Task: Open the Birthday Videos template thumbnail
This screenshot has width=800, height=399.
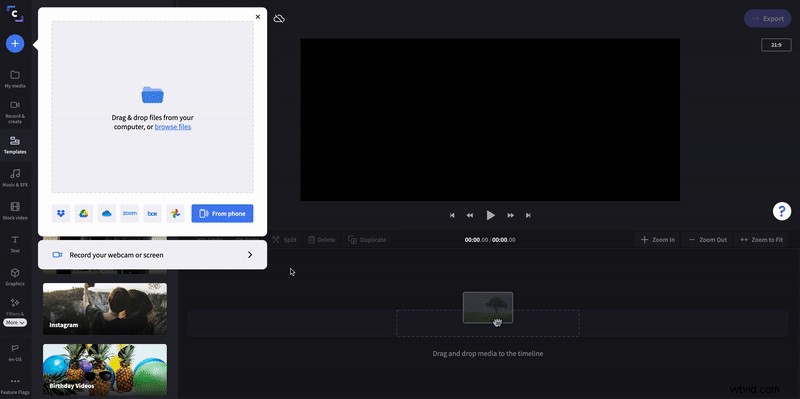Action: click(x=105, y=369)
